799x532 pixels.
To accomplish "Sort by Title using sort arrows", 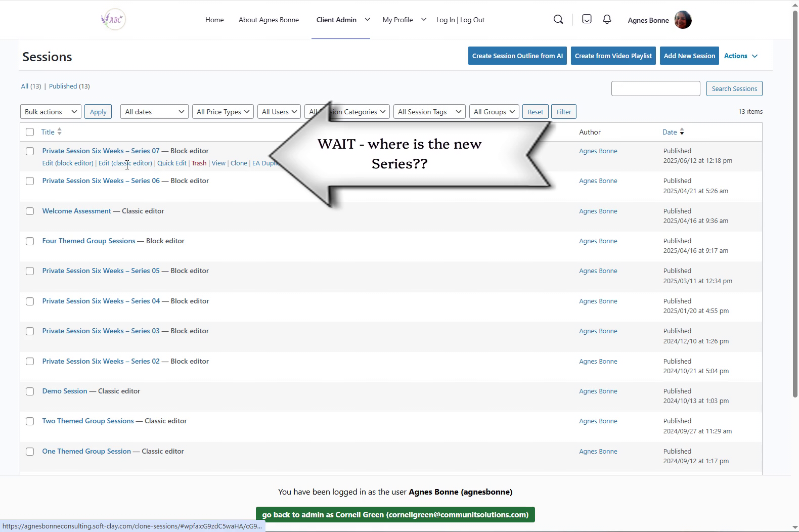I will [59, 132].
